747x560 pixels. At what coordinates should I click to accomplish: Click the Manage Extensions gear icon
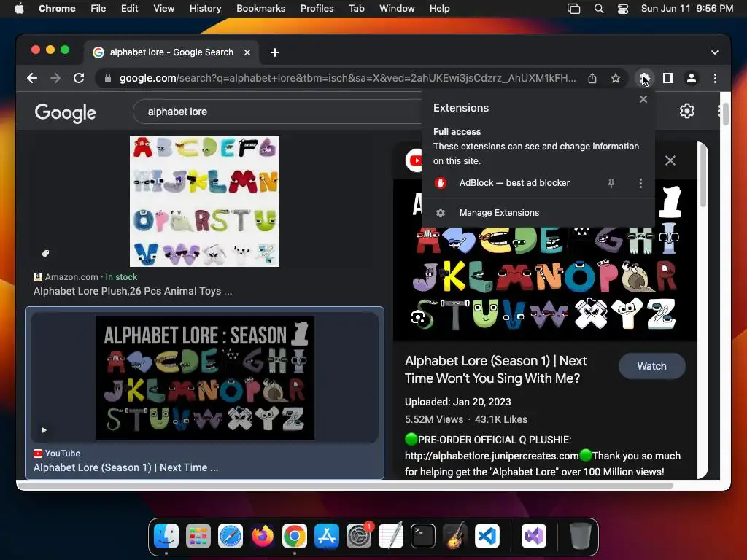[x=441, y=213]
